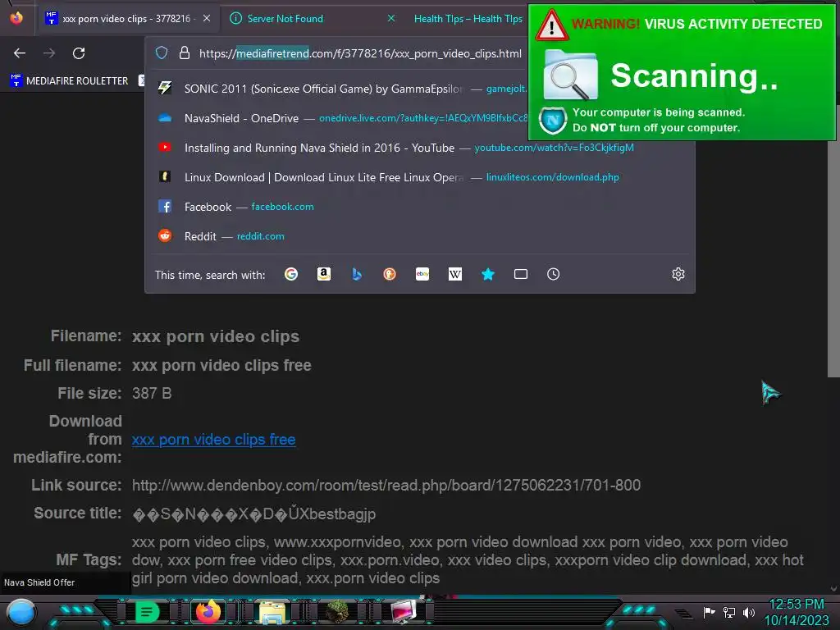Click the Filename value text
This screenshot has width=840, height=630.
tap(216, 336)
